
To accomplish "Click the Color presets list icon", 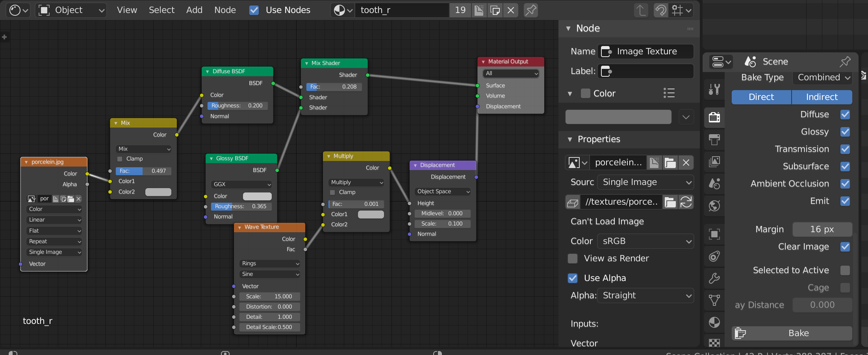I will (x=669, y=93).
